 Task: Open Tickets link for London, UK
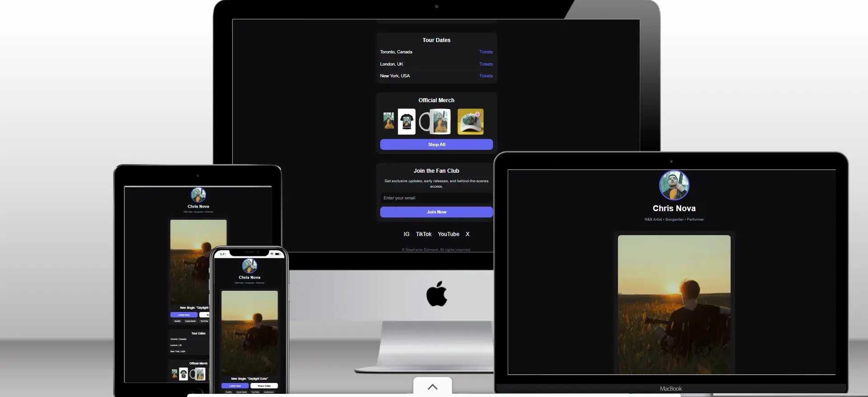tap(486, 64)
